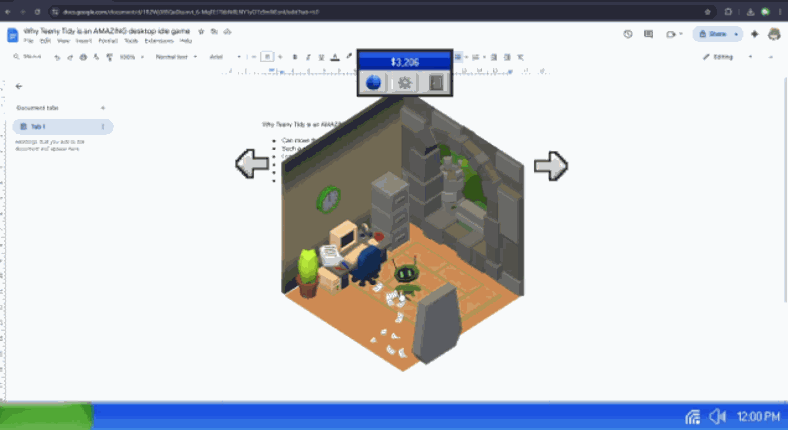
Task: Expand Share button dropdown arrow
Action: 736,34
